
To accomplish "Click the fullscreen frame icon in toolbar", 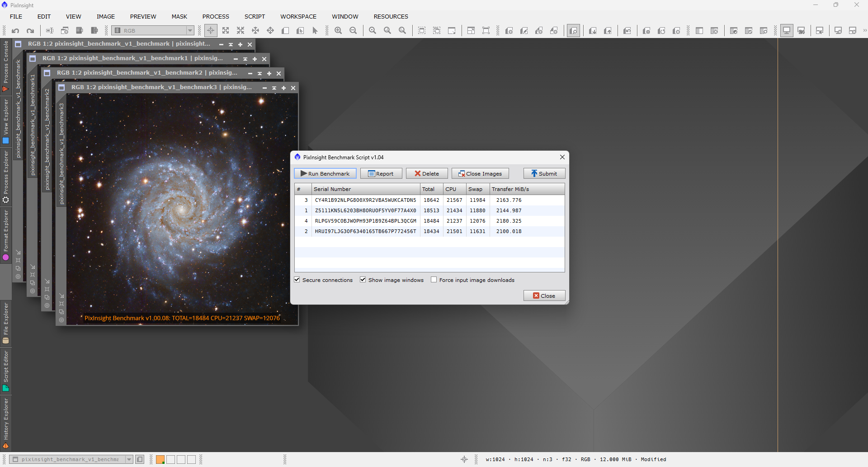I will click(486, 31).
